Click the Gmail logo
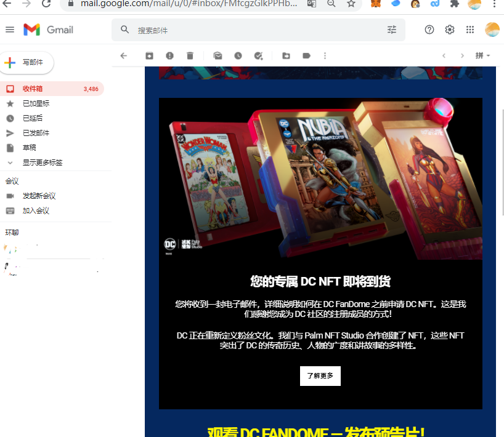Viewport: 504px width, 437px height. coord(49,30)
